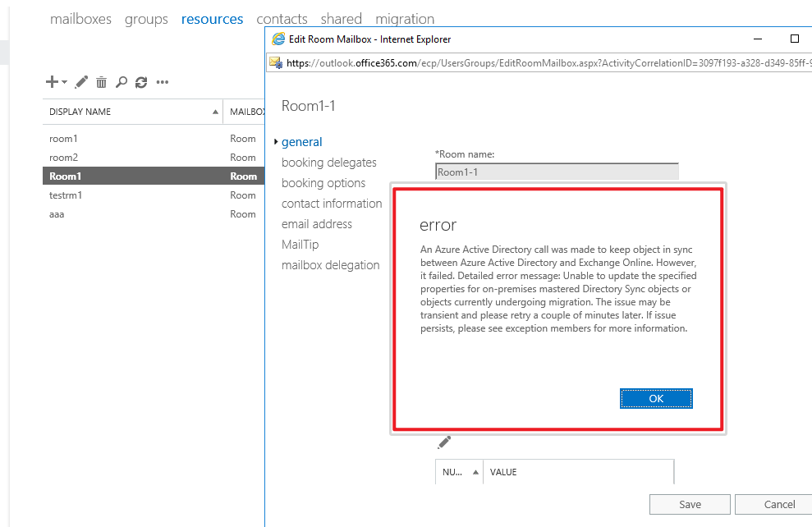Click the Save button
Screen dimensions: 812x527
[690, 505]
